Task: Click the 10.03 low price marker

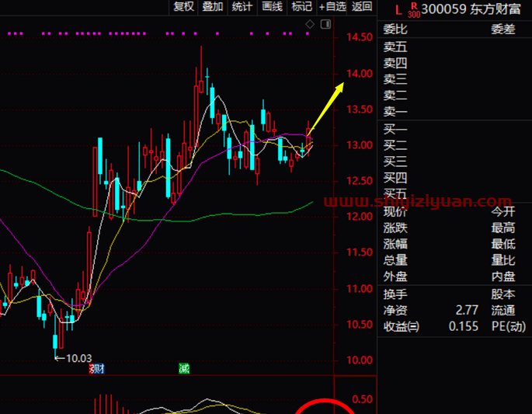Action: click(x=75, y=358)
